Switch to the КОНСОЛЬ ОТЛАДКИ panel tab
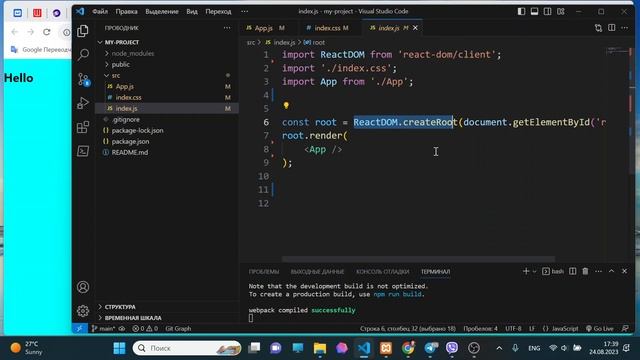640x360 pixels. [382, 271]
